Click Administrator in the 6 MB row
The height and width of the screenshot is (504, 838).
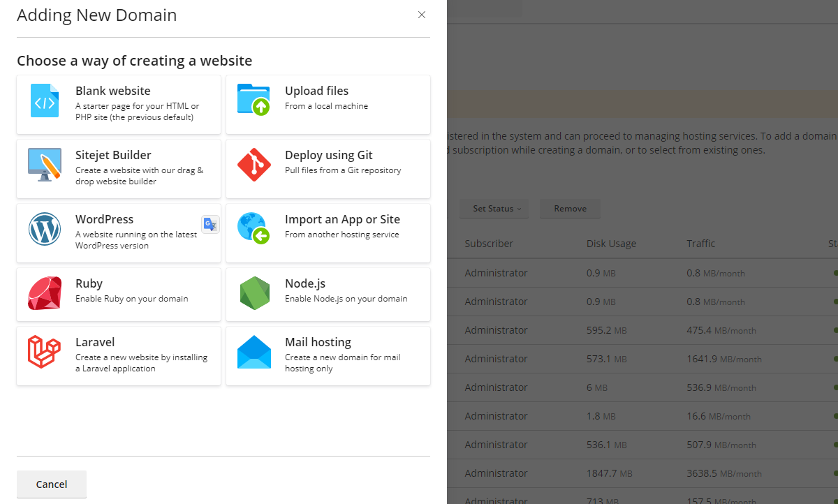pyautogui.click(x=497, y=387)
